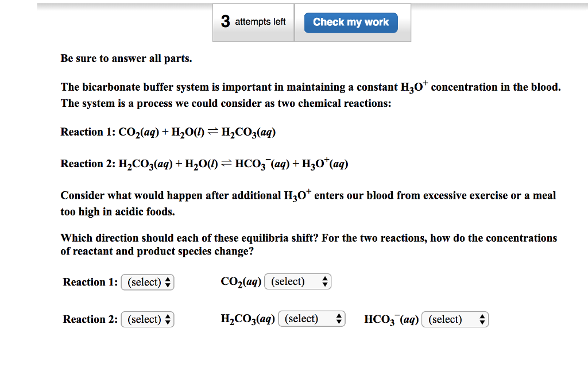Click the Reaction 1 equation line
Image resolution: width=588 pixels, height=367 pixels.
click(167, 132)
